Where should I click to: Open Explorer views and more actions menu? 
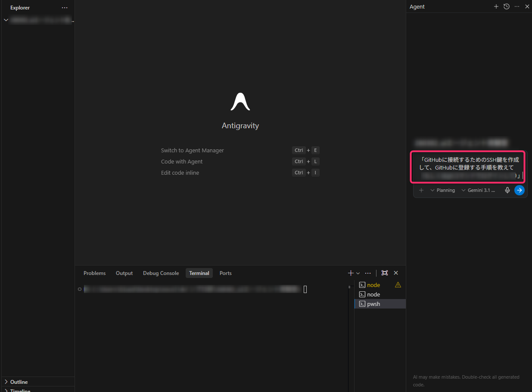click(x=65, y=8)
